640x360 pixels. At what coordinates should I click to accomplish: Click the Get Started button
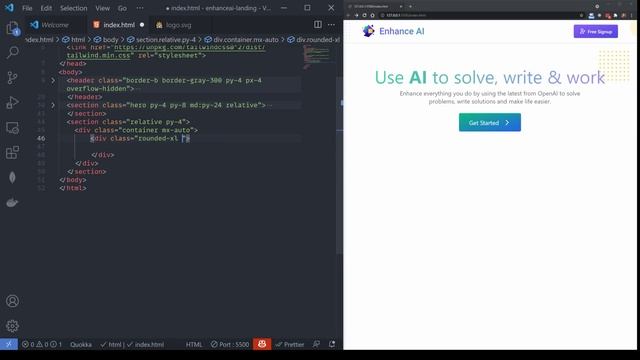click(490, 122)
